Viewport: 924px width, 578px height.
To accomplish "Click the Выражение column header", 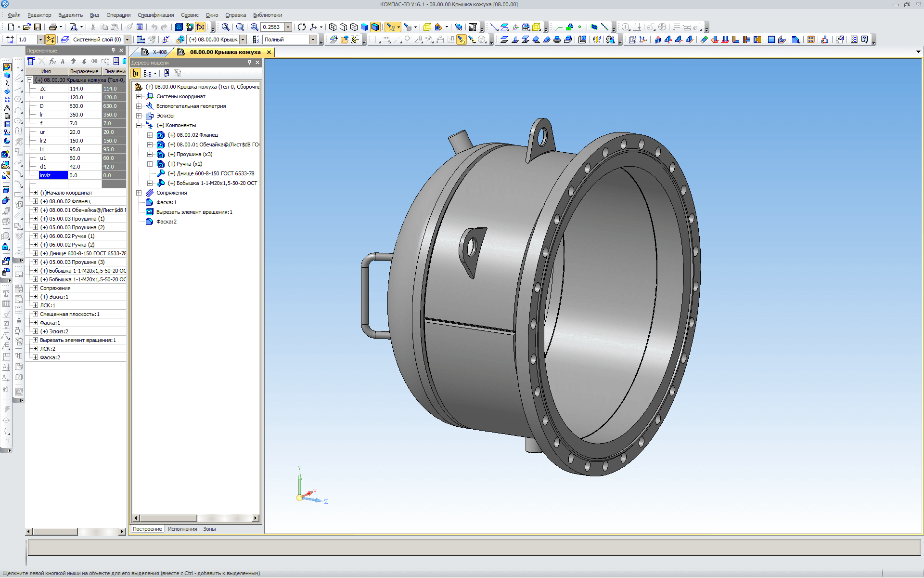I will coord(84,71).
